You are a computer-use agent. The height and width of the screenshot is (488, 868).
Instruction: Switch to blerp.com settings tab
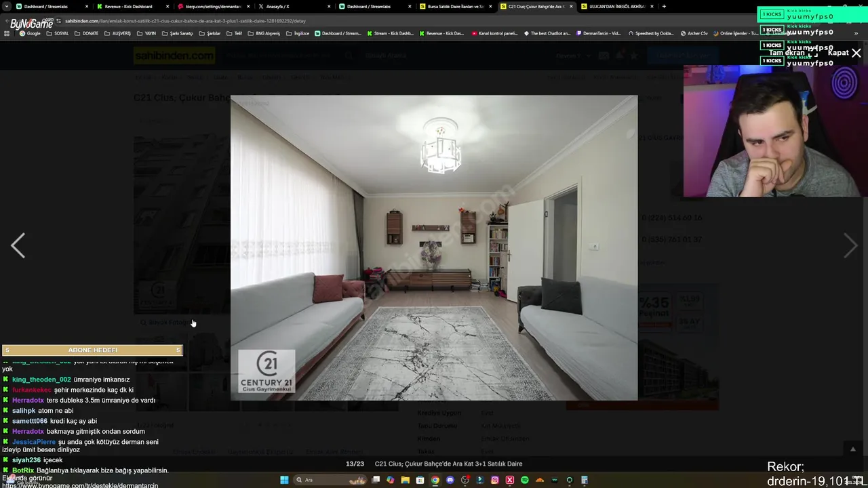(x=214, y=6)
